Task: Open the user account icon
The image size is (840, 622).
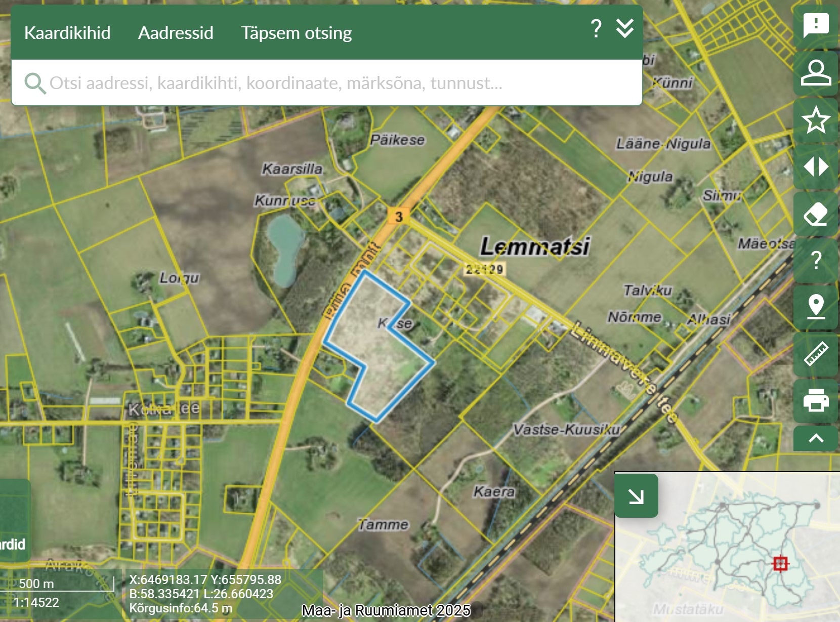Action: 816,73
